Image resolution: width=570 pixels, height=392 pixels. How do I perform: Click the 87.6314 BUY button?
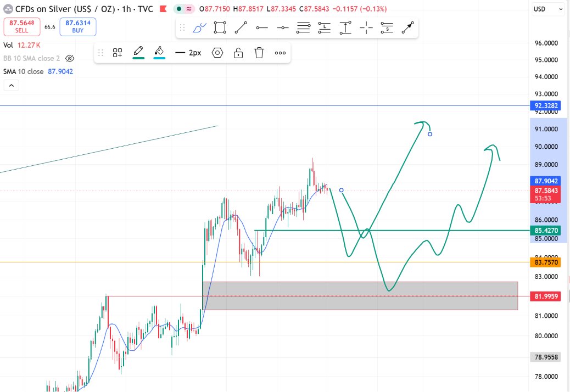78,26
